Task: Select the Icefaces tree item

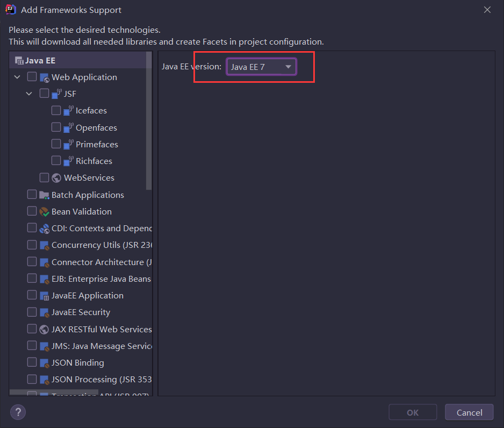Action: [91, 111]
